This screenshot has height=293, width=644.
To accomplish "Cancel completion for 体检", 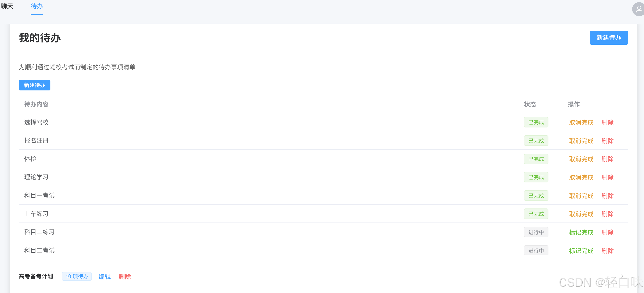I will (x=581, y=159).
